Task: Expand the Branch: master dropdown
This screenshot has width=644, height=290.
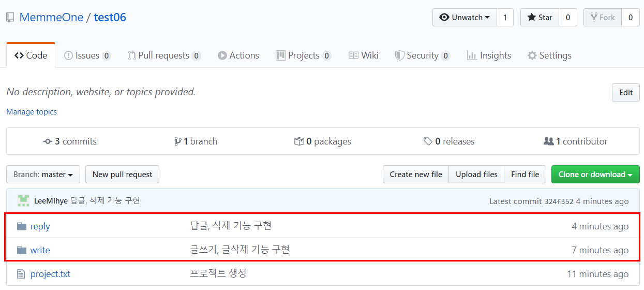Action: point(43,175)
